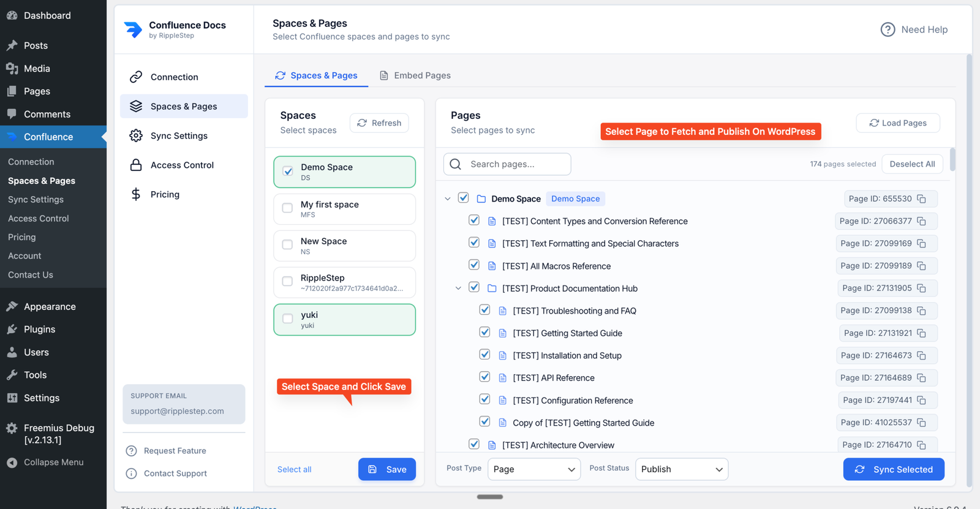This screenshot has width=980, height=509.
Task: Click the Sync Settings gear icon
Action: pyautogui.click(x=136, y=135)
